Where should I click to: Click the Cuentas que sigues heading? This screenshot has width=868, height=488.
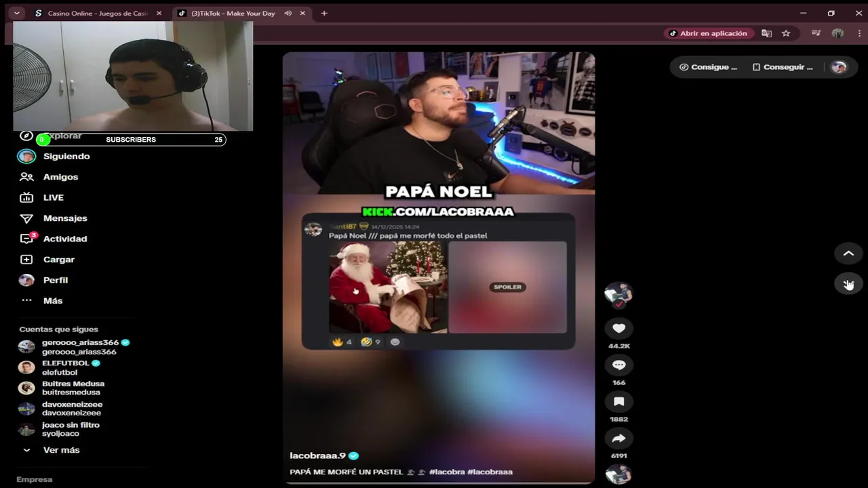pyautogui.click(x=59, y=329)
